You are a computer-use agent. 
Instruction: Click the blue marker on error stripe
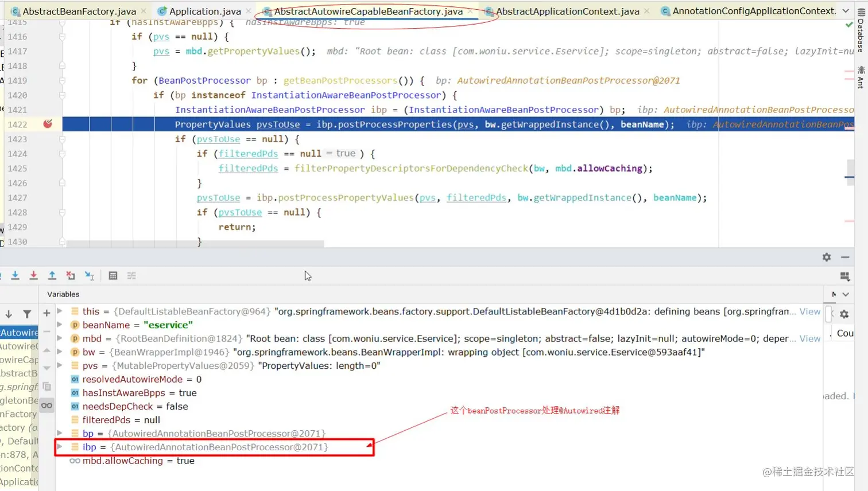[x=850, y=177]
